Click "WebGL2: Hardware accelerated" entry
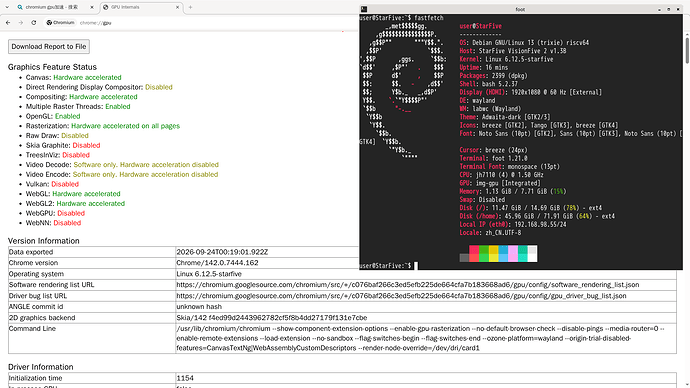 (75, 203)
